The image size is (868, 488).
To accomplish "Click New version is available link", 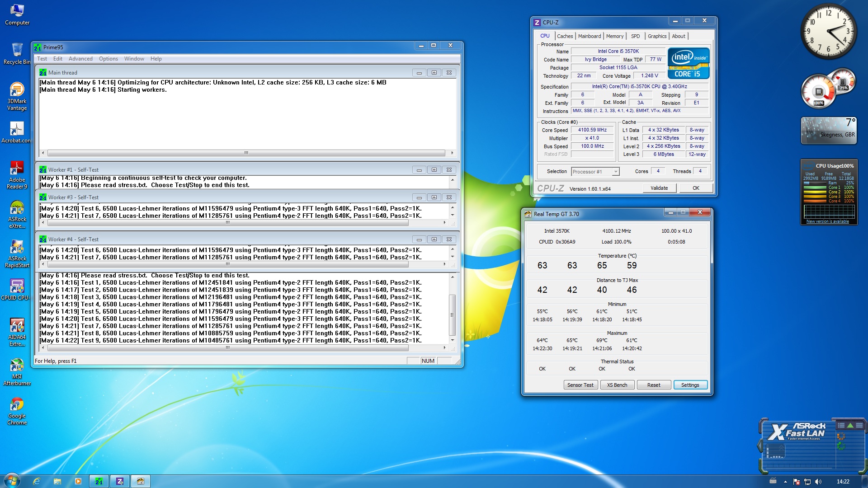I will (828, 221).
